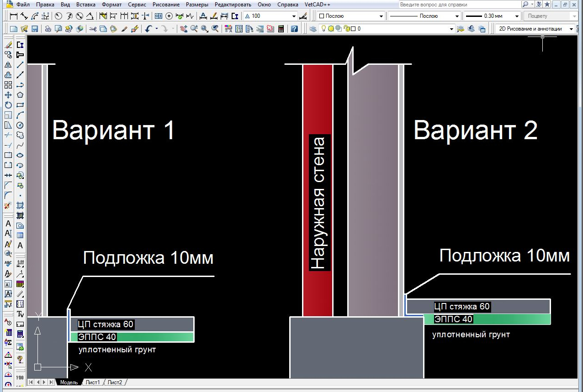
Task: Select the Erase tool in modify toolbar
Action: 8,45
